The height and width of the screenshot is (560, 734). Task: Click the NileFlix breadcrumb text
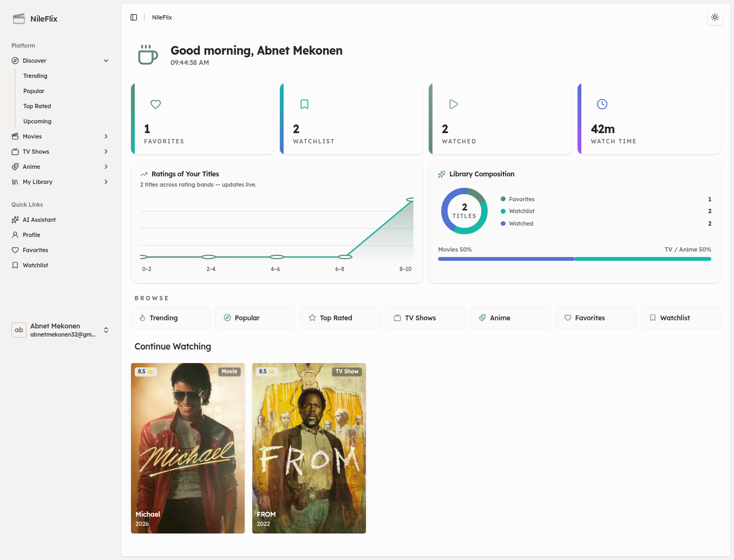click(x=162, y=17)
